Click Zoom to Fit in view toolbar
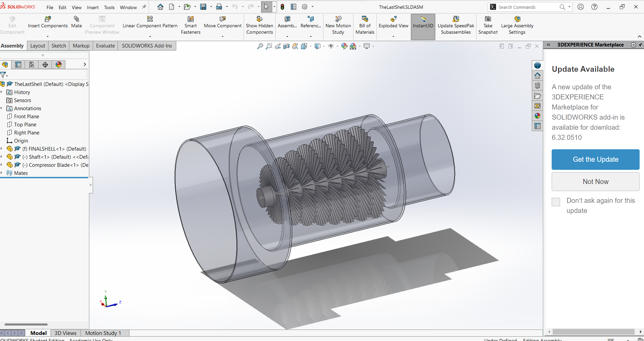 [260, 46]
